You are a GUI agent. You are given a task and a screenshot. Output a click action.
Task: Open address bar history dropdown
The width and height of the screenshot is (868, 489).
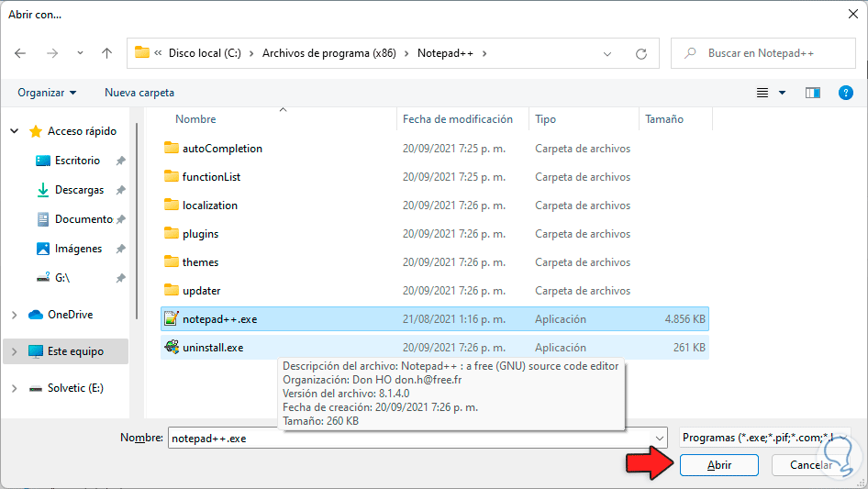607,54
